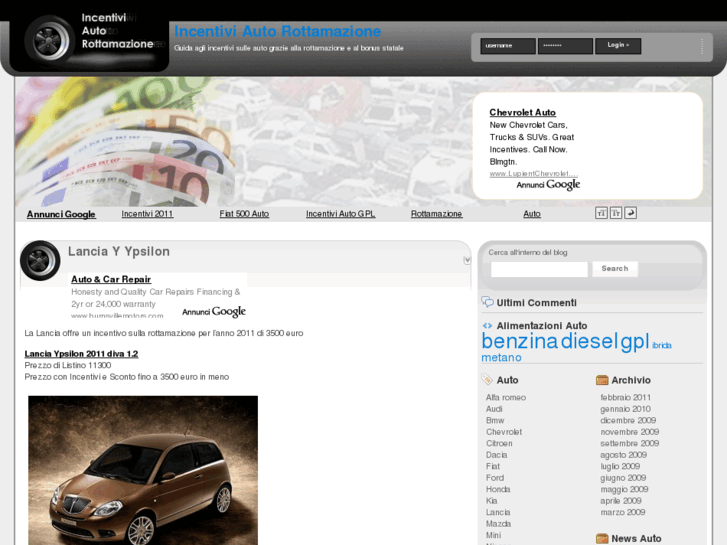This screenshot has width=727, height=545.
Task: Click the brown Lancia Ypsilon car photo
Action: pos(143,470)
